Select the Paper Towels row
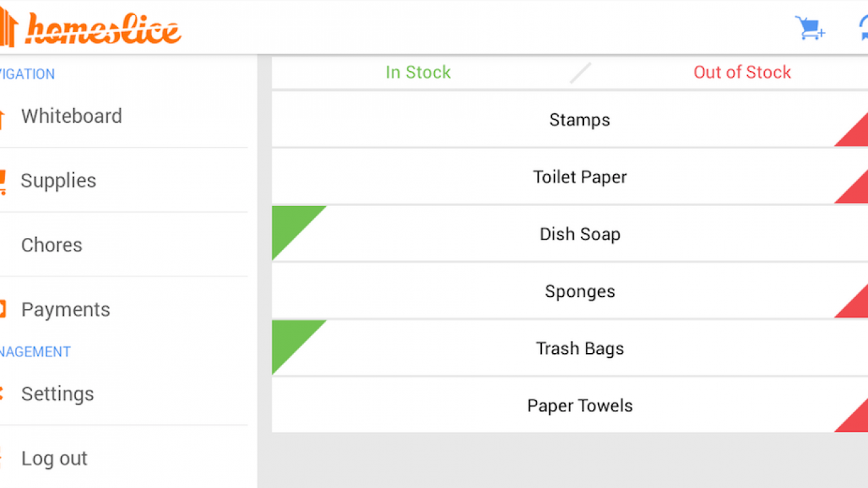The height and width of the screenshot is (488, 868). click(x=580, y=406)
